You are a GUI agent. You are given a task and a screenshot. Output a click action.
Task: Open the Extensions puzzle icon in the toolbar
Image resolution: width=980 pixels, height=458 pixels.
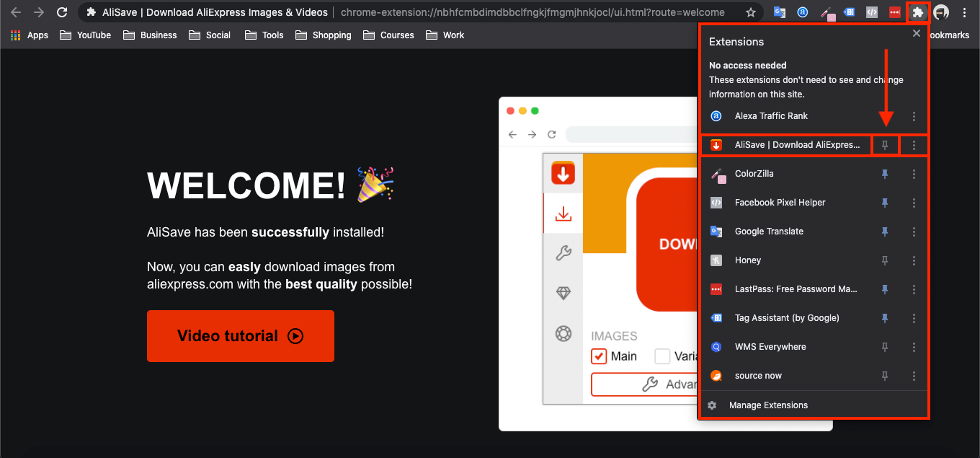(917, 12)
